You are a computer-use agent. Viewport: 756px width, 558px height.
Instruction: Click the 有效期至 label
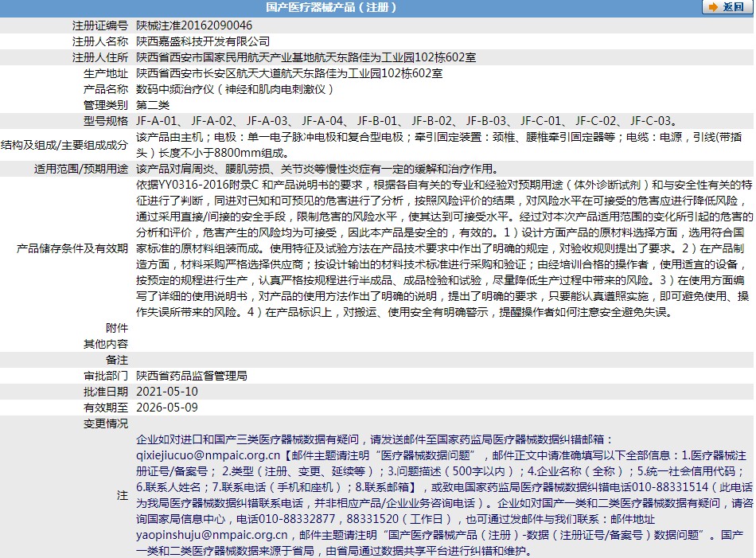pos(106,408)
